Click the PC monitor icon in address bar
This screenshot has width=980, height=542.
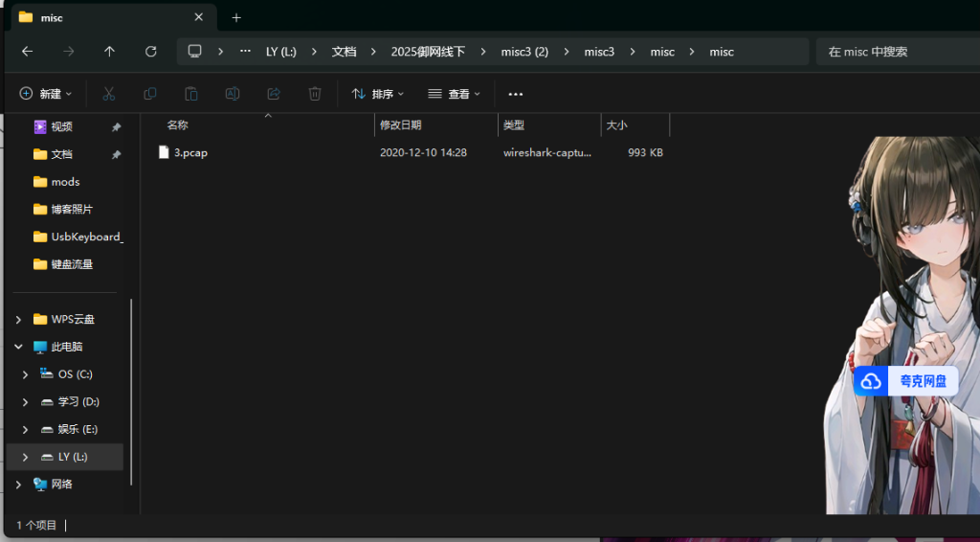click(x=195, y=52)
